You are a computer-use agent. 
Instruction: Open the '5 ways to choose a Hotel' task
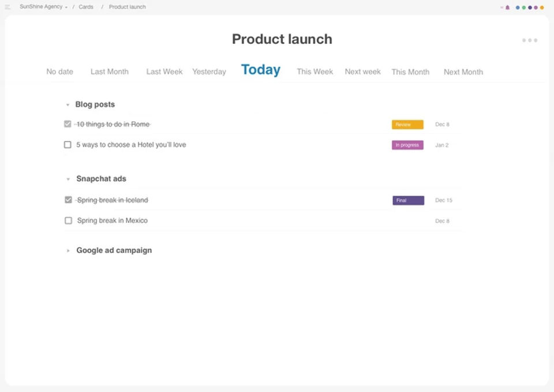(131, 145)
